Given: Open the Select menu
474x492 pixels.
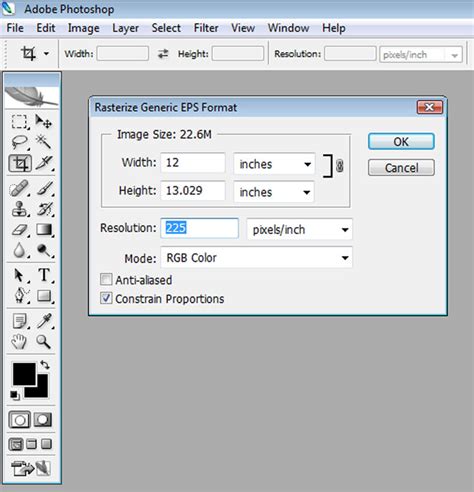Looking at the screenshot, I should pyautogui.click(x=166, y=28).
